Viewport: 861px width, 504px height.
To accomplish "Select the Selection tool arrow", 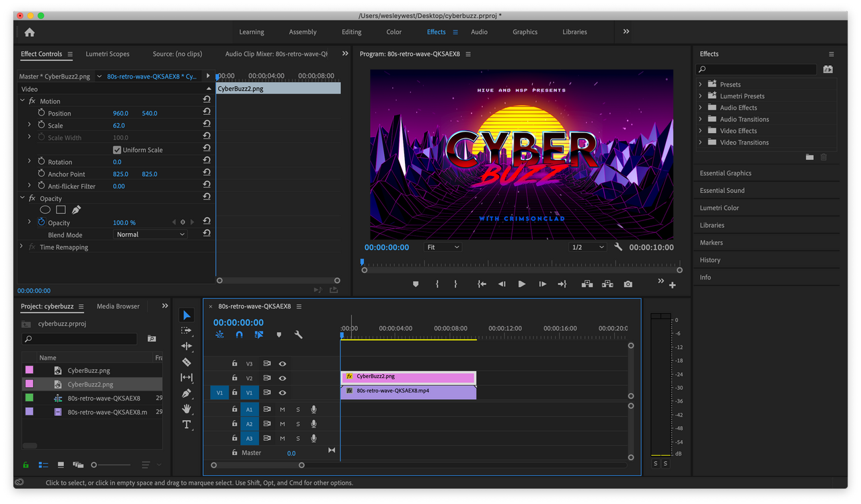I will coord(187,315).
